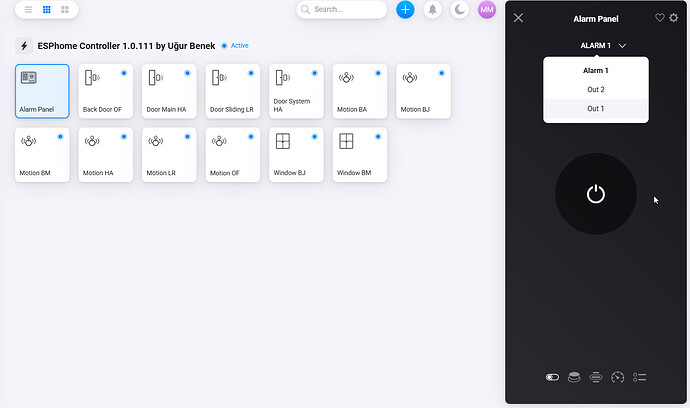Open the Motion LR device tile
Image resolution: width=690 pixels, height=408 pixels.
[169, 154]
